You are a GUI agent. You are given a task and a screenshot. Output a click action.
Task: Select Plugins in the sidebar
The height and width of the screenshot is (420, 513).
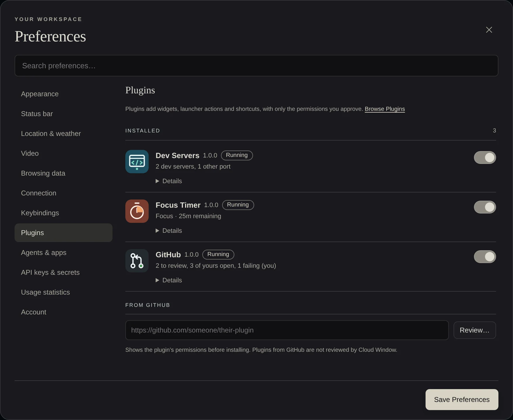click(x=64, y=233)
